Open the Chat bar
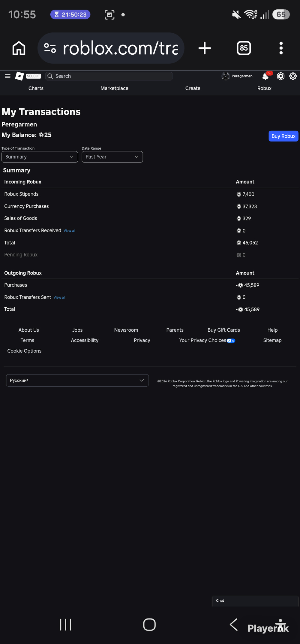Image resolution: width=300 pixels, height=644 pixels. [255, 601]
